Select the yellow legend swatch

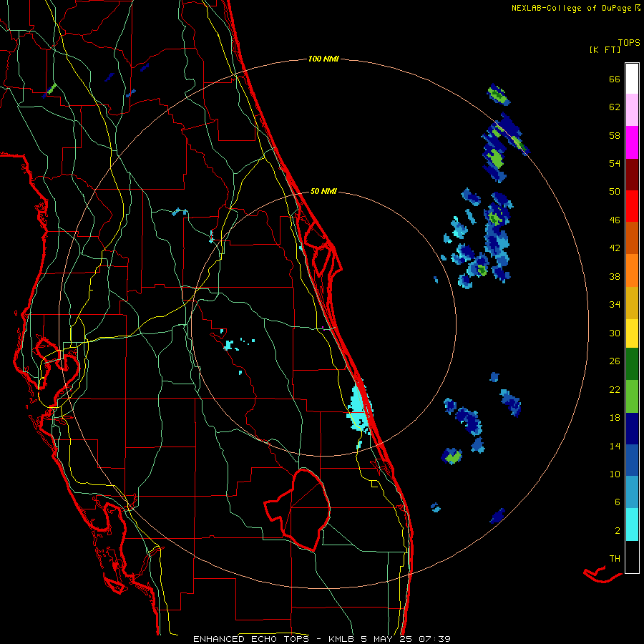(x=632, y=333)
